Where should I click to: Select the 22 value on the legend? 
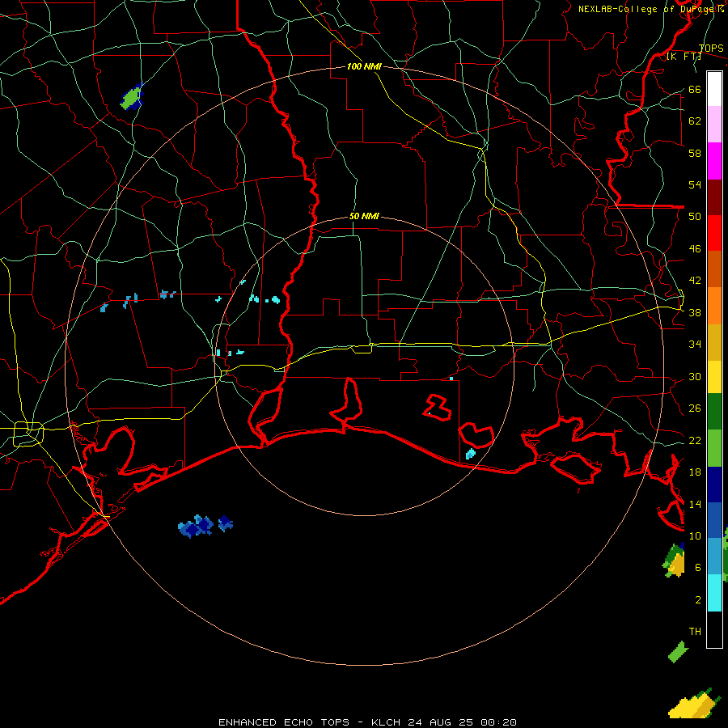[x=695, y=440]
